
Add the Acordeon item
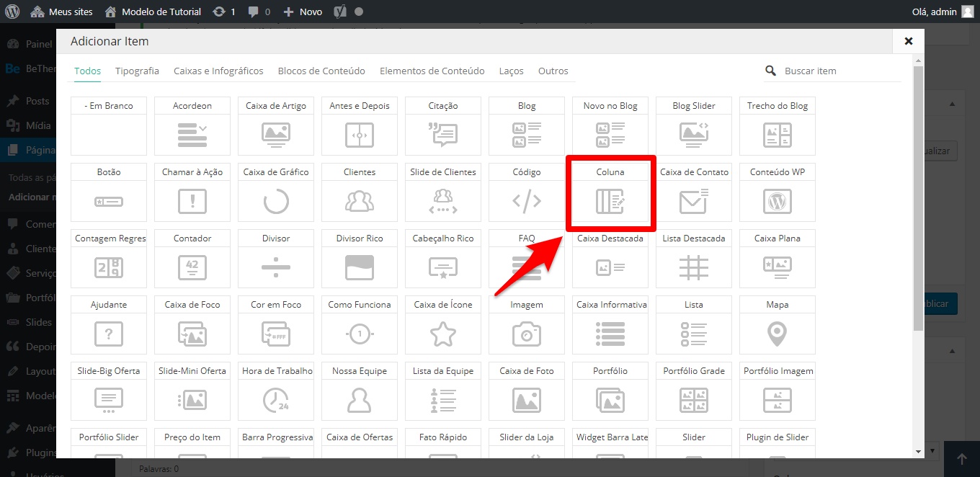coord(192,135)
